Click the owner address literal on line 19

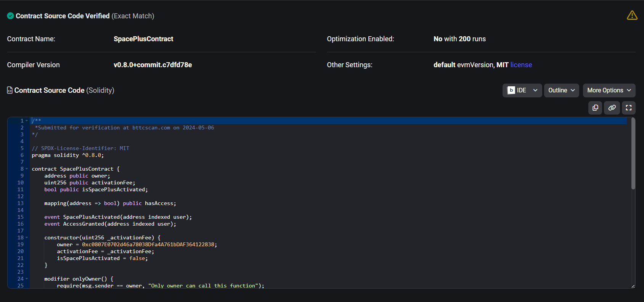[x=148, y=245]
